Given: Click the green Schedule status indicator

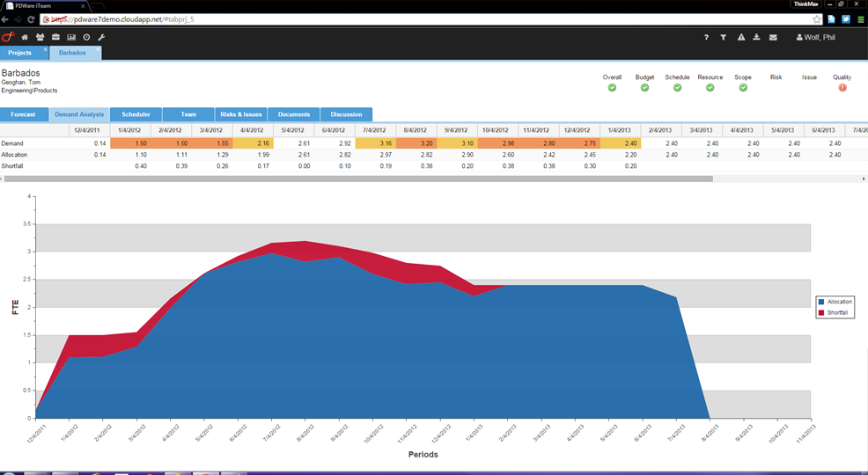Looking at the screenshot, I should [677, 87].
